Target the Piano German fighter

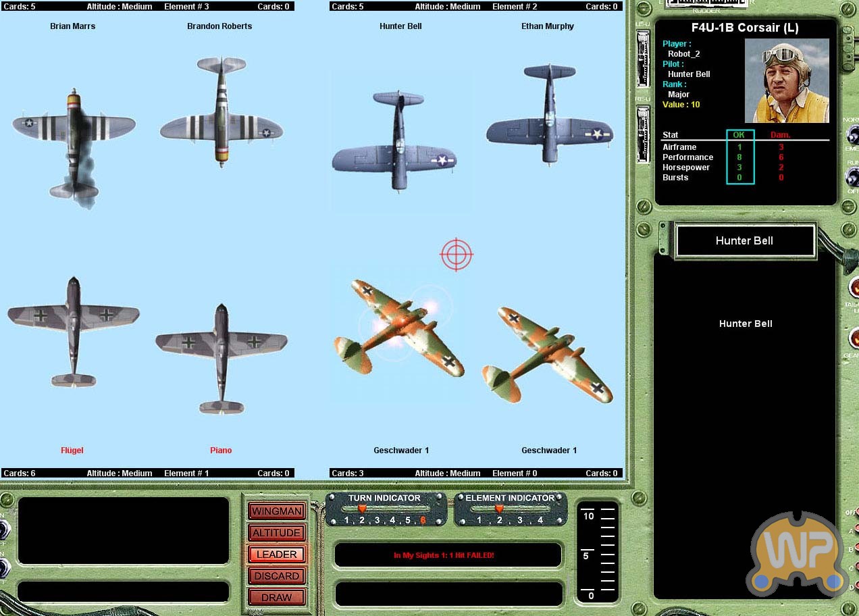click(222, 357)
